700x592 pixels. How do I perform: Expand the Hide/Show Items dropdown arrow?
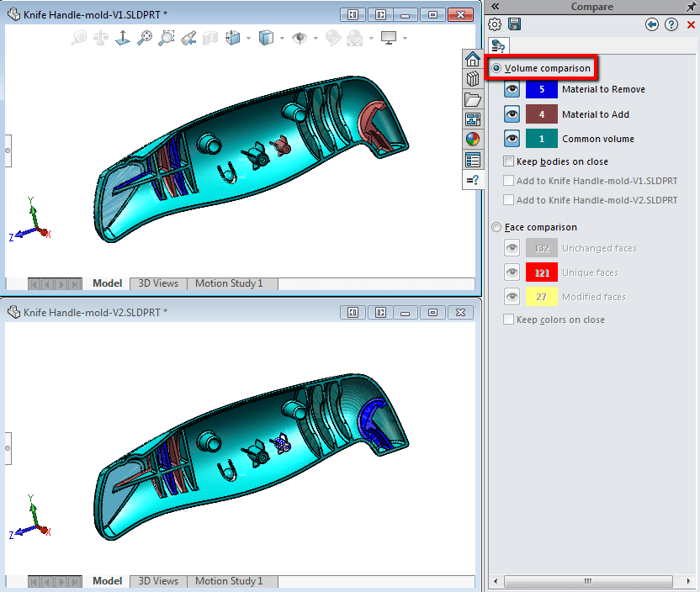coord(316,39)
